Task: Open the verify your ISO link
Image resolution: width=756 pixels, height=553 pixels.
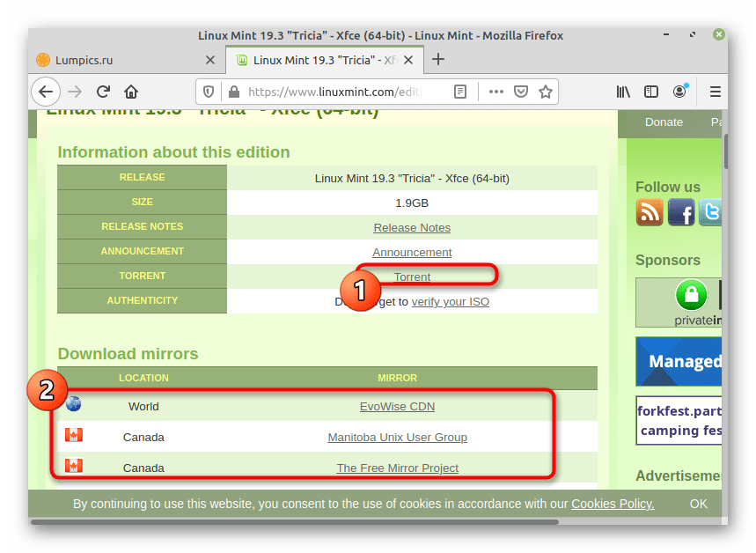Action: click(451, 302)
